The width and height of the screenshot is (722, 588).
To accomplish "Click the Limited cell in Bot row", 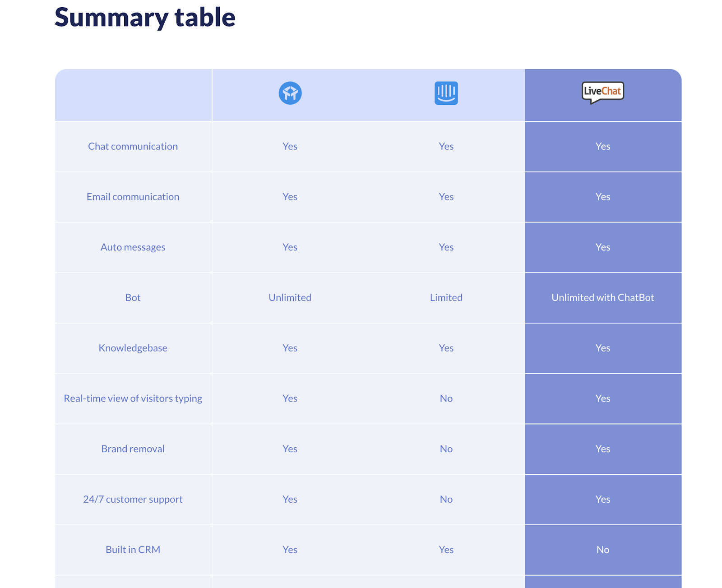I will click(x=446, y=298).
